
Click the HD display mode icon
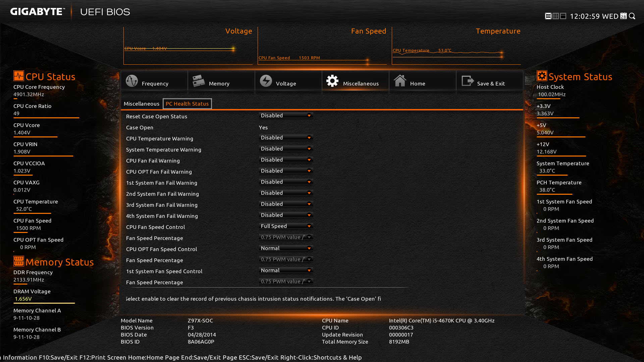[548, 16]
